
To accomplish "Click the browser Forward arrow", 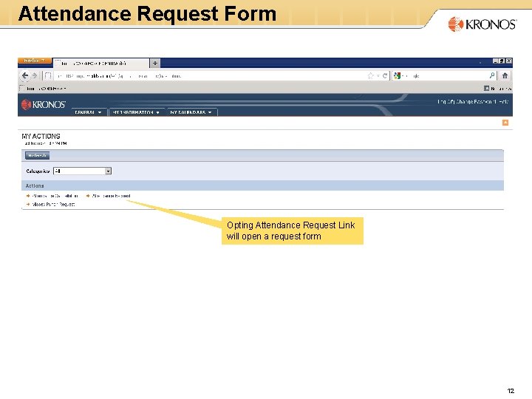I will [35, 75].
